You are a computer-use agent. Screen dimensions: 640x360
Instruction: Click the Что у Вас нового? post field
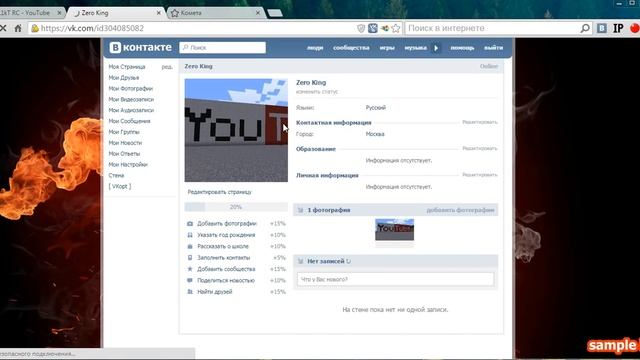[x=395, y=280]
